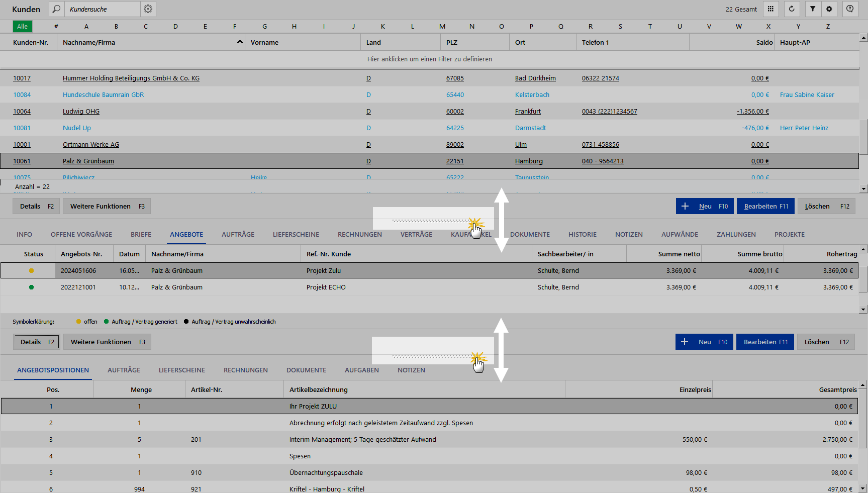Open customer AUFTRÄGE tab
The width and height of the screenshot is (868, 493).
coord(238,235)
